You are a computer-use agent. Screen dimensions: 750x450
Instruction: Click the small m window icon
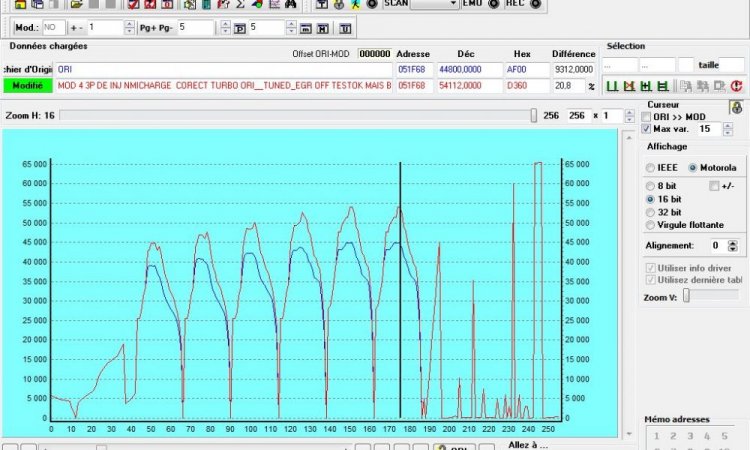[306, 29]
